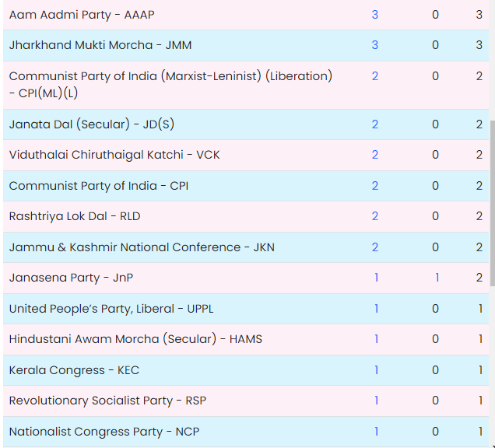Select Kerala Congress total value 1

(480, 369)
